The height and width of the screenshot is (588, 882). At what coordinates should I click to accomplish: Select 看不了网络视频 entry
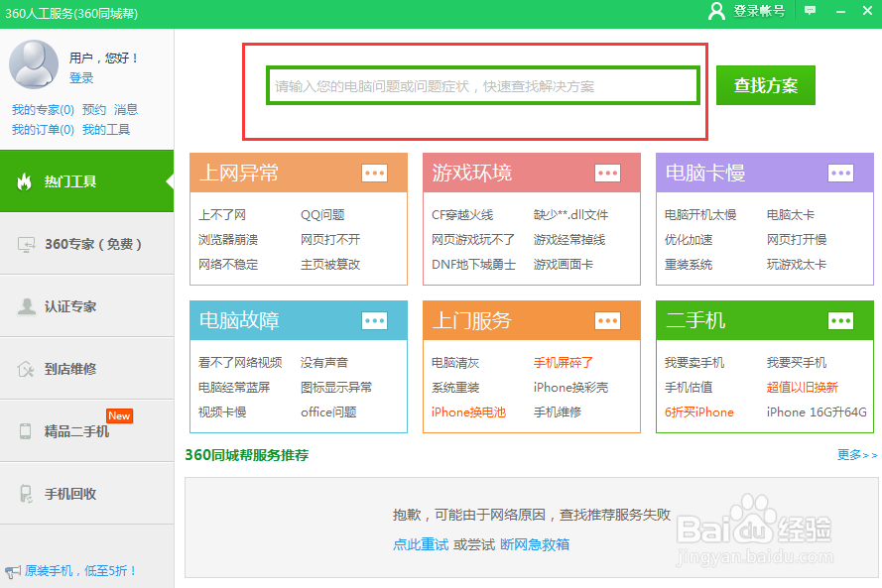pyautogui.click(x=240, y=363)
